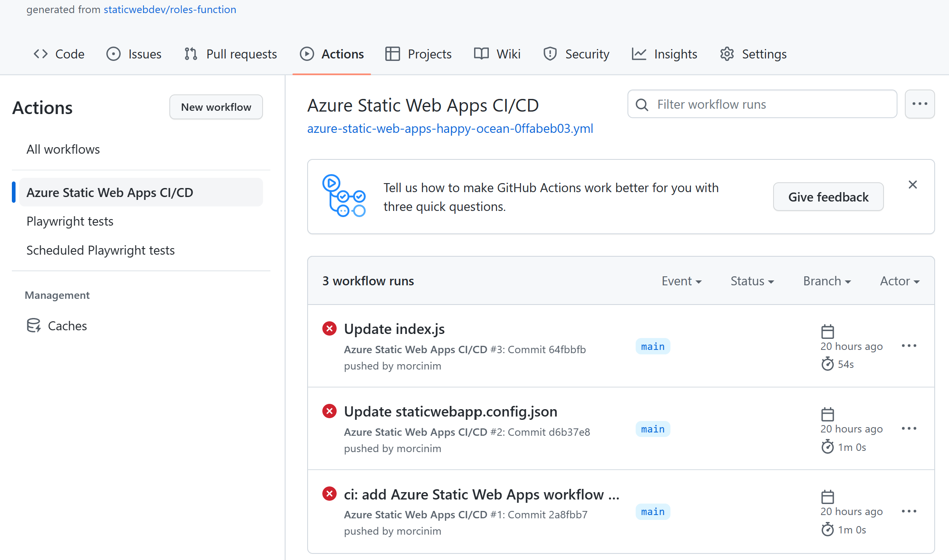The image size is (949, 560).
Task: Click the Pull requests icon
Action: (x=190, y=54)
